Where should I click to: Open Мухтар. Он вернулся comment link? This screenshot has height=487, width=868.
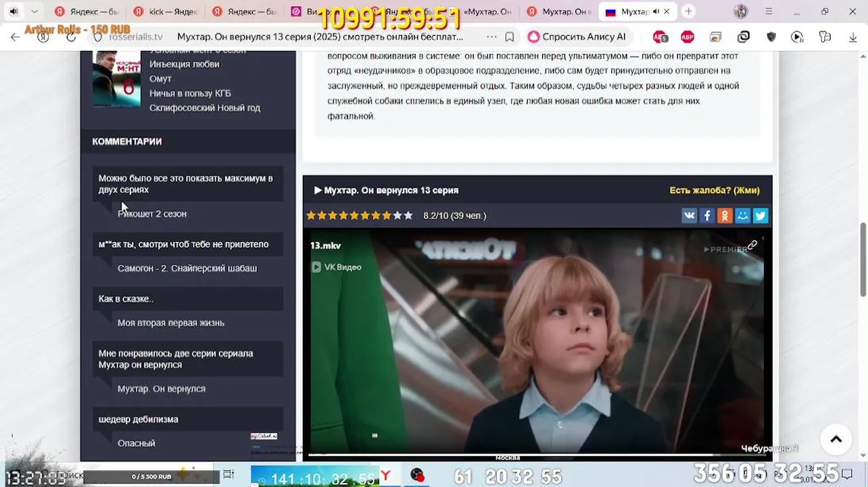click(162, 389)
